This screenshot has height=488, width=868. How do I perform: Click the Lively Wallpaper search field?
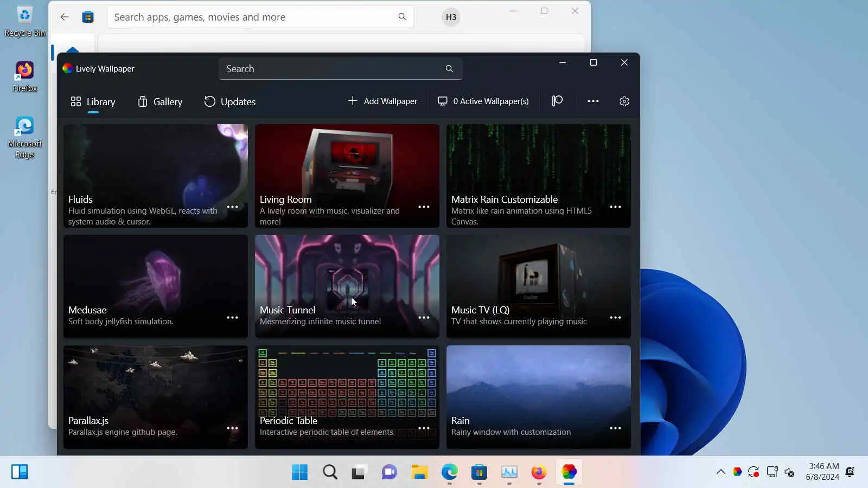(x=341, y=69)
